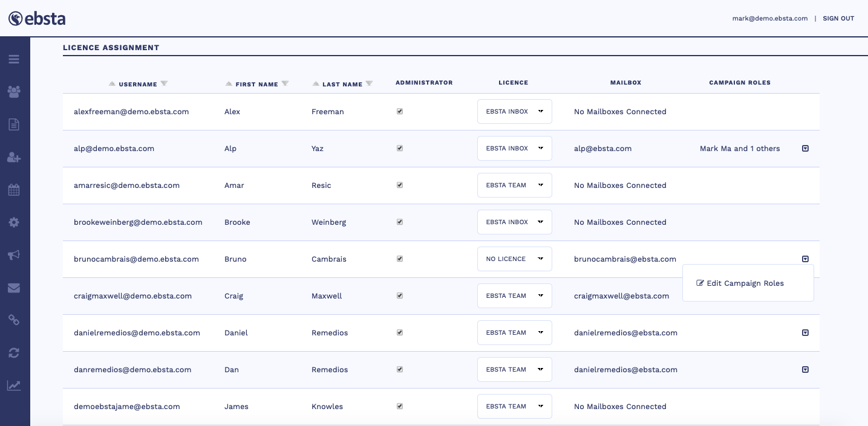Toggle administrator checkbox for Alex Freeman
This screenshot has width=868, height=426.
[x=400, y=112]
